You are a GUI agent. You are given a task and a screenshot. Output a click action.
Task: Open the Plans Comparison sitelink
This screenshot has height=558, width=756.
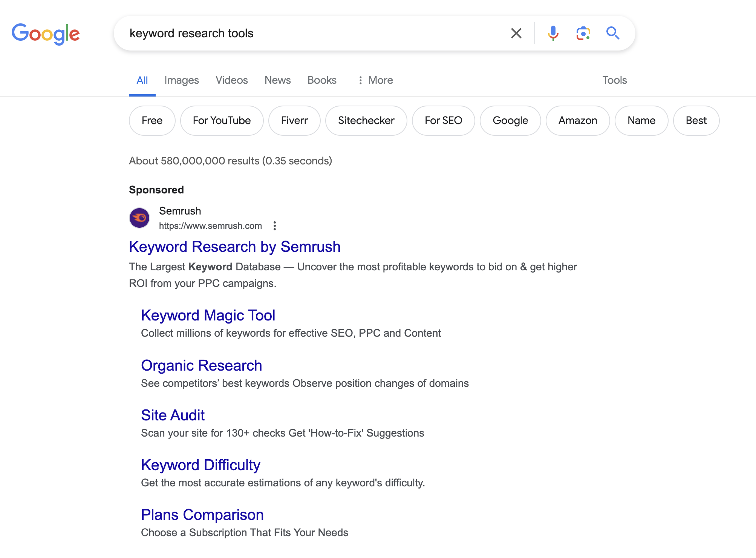click(202, 515)
